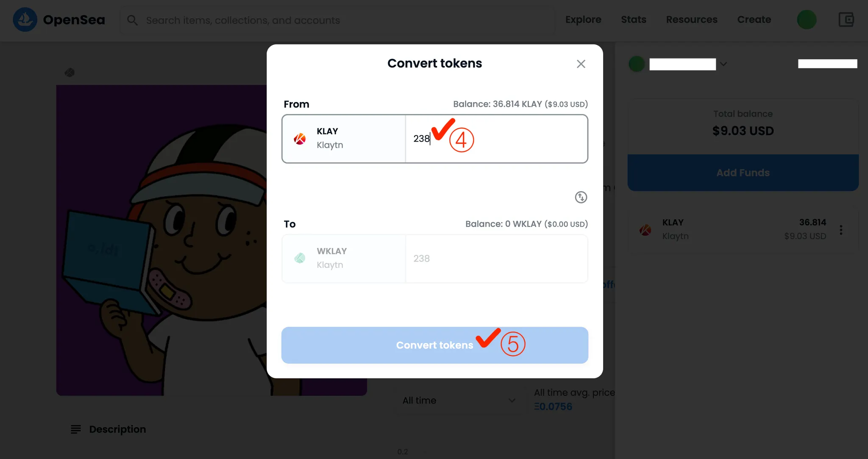Open KLAY wallet row options menu
This screenshot has height=459, width=868.
coord(841,230)
